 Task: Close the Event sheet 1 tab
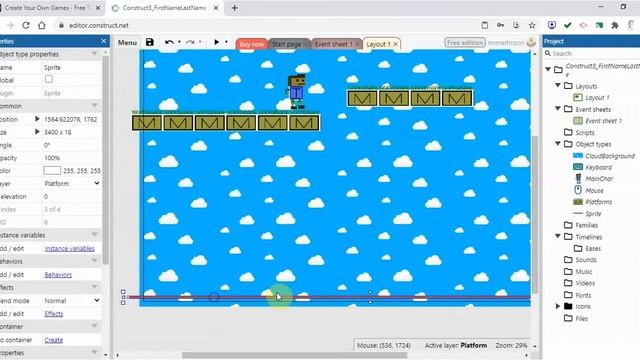point(358,44)
